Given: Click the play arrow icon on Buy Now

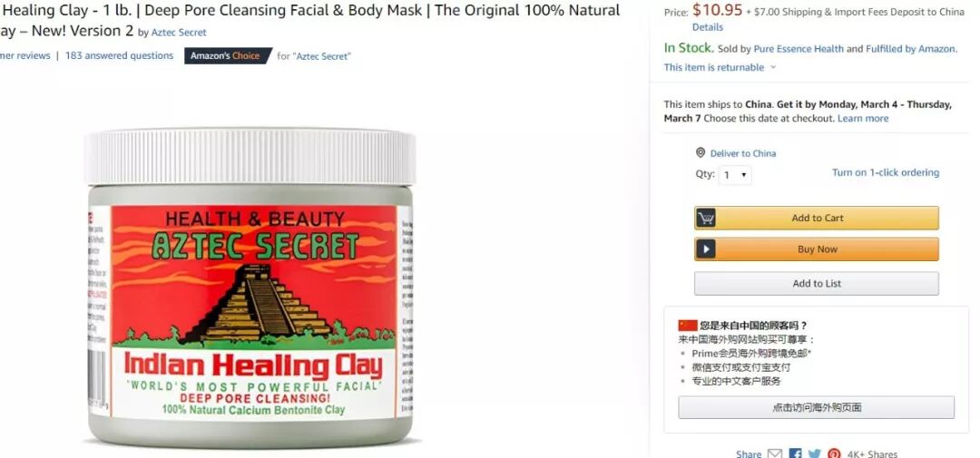Looking at the screenshot, I should 706,248.
